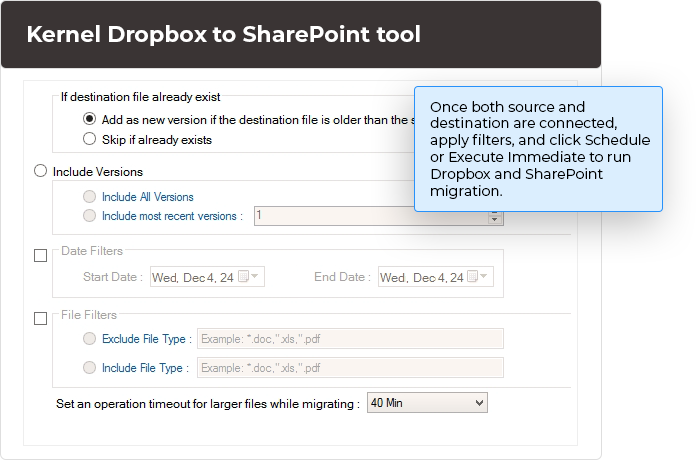Click the operation timeout label text
Image resolution: width=700 pixels, height=460 pixels.
208,404
